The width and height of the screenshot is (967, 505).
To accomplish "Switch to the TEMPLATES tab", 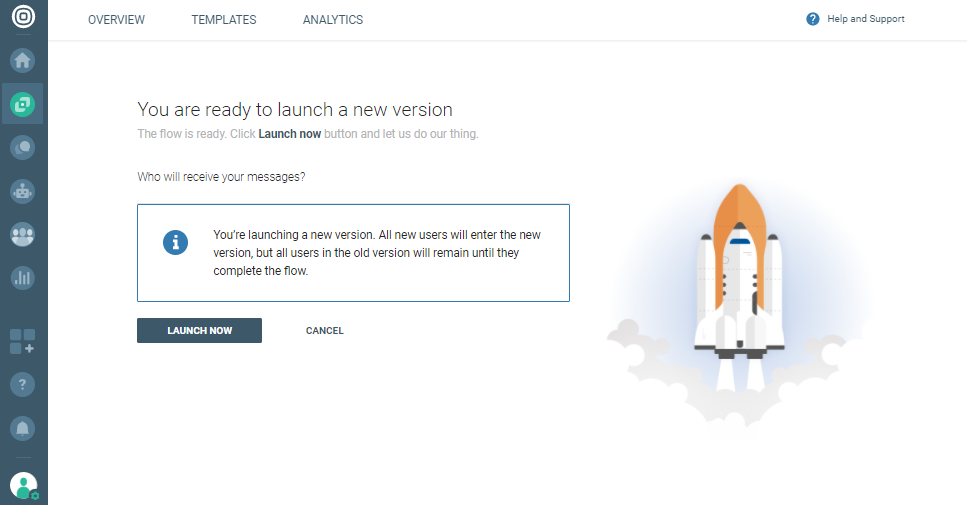I will (224, 20).
